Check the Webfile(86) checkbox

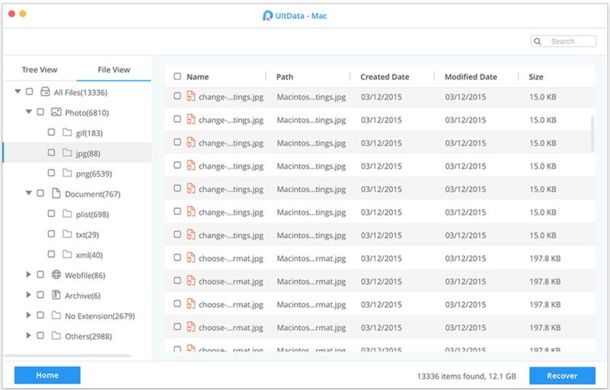(x=40, y=274)
